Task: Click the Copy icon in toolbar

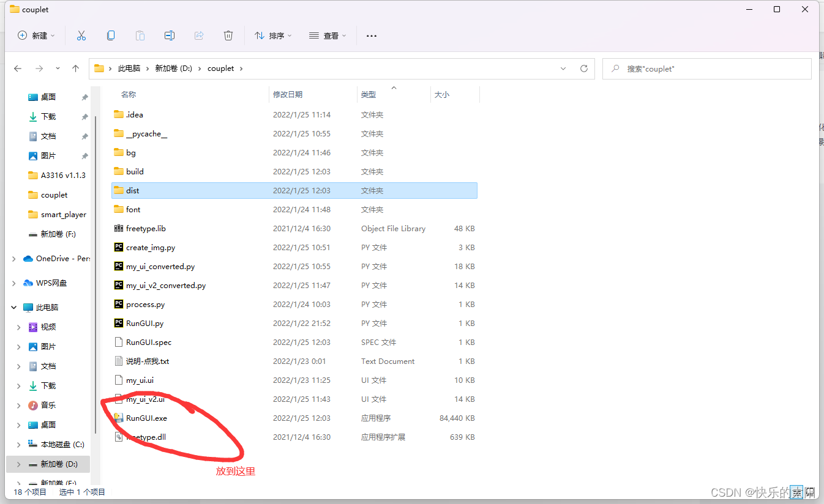Action: 111,35
